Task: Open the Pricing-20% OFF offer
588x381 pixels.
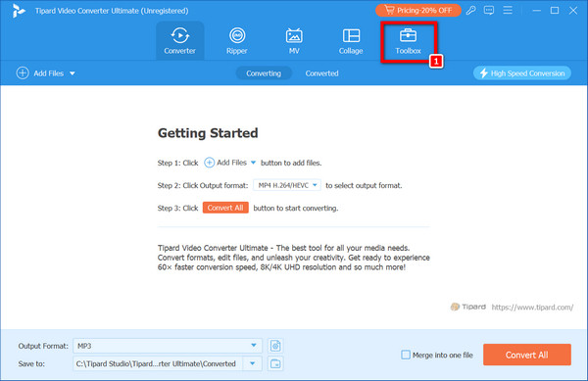Action: pos(418,11)
